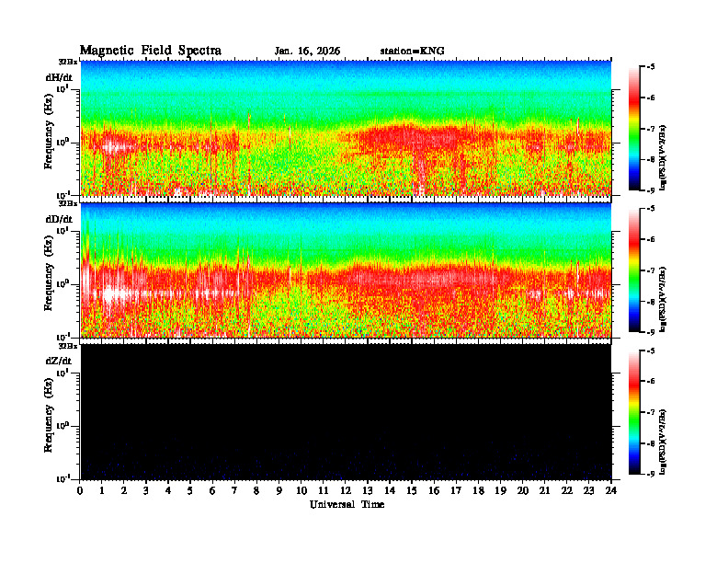The image size is (728, 563).
Task: Click hour tick label '12' on time axis
Action: click(345, 491)
